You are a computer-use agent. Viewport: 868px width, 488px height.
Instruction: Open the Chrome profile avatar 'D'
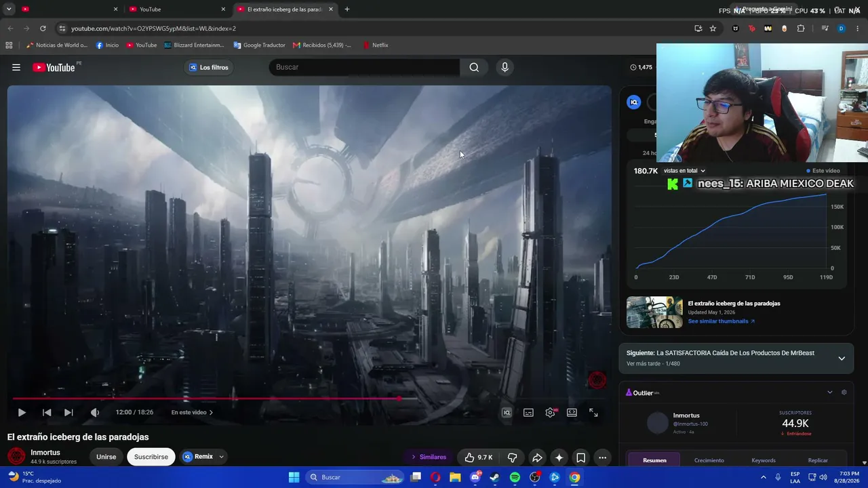click(x=842, y=28)
